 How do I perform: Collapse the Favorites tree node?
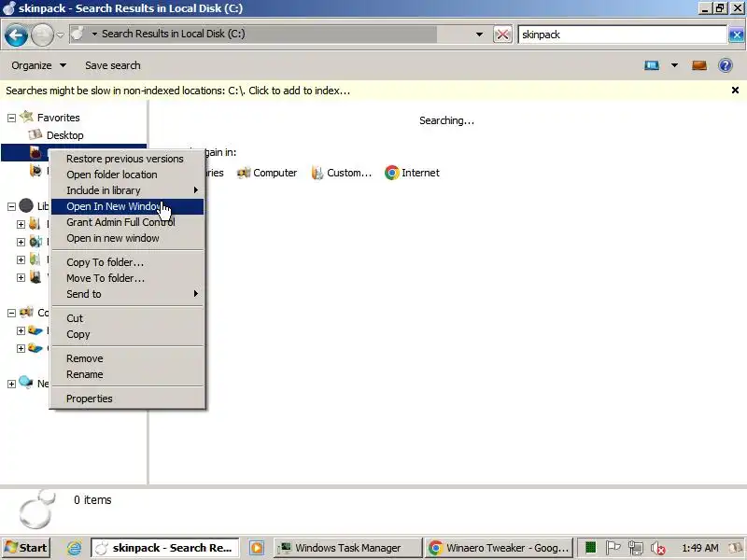11,118
